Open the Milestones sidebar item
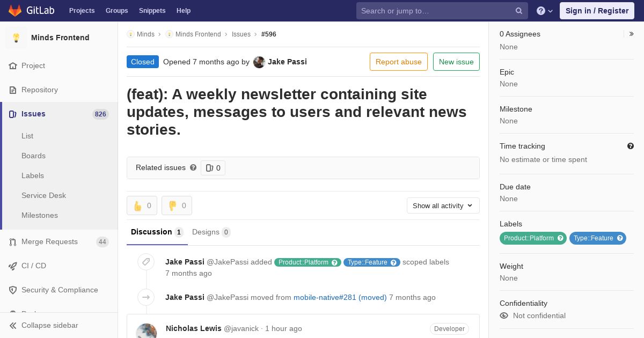 point(40,215)
